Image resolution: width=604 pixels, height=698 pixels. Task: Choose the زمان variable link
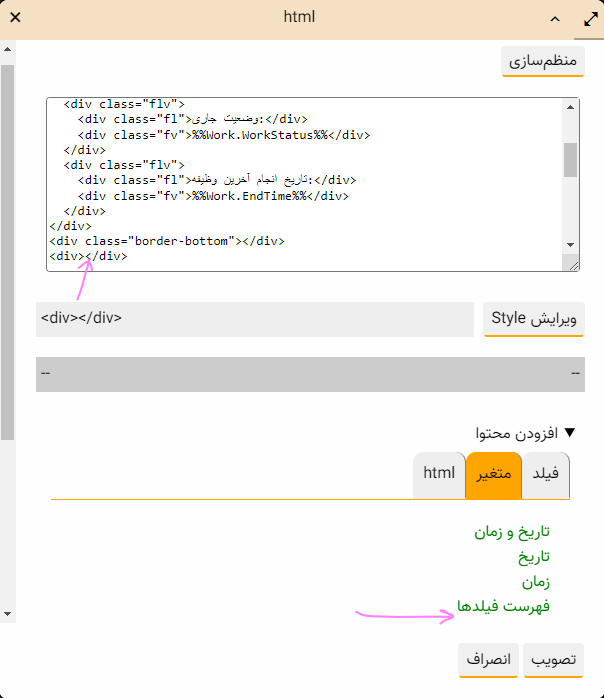pyautogui.click(x=535, y=581)
